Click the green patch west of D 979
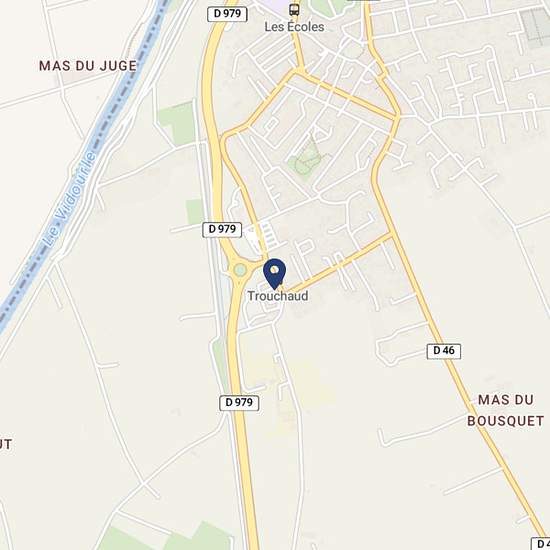The width and height of the screenshot is (550, 550). pyautogui.click(x=177, y=122)
